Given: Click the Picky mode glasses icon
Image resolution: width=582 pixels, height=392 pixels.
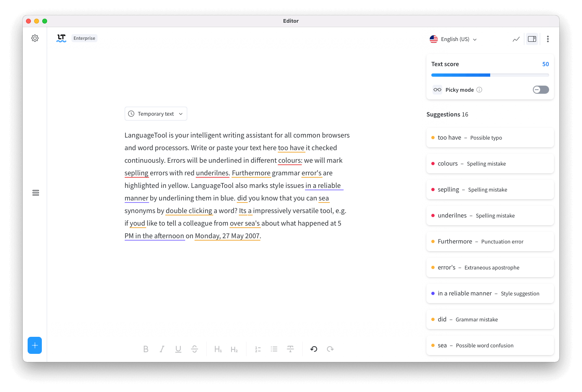Looking at the screenshot, I should (x=437, y=90).
